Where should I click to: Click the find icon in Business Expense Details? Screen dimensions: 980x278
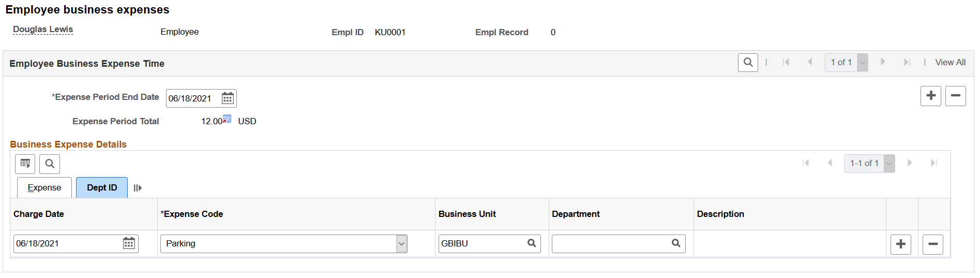(x=50, y=164)
